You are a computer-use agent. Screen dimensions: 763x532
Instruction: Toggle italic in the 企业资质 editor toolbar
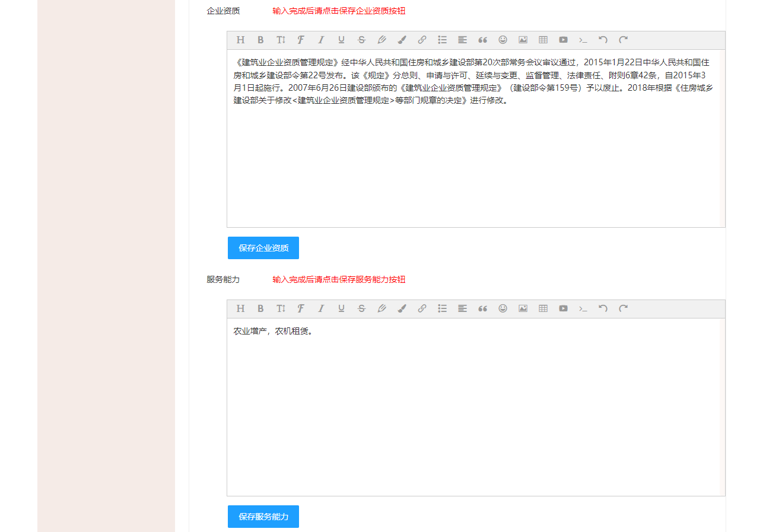[321, 40]
